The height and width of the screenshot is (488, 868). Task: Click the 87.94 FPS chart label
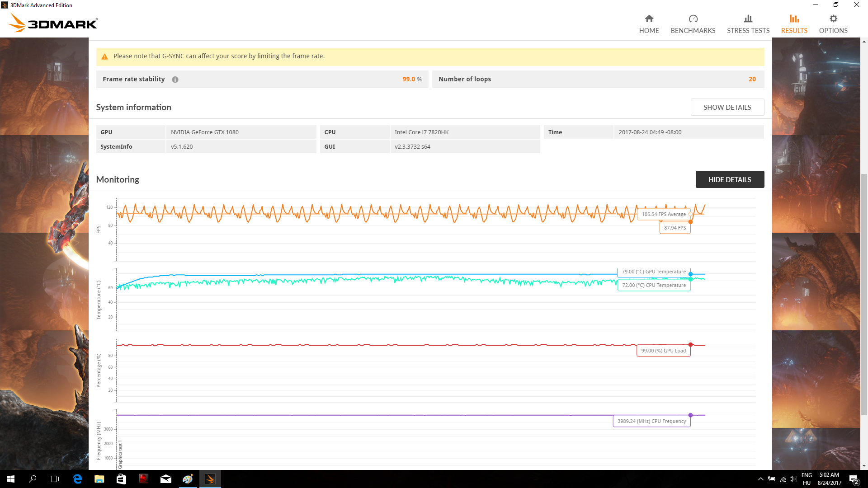click(675, 228)
